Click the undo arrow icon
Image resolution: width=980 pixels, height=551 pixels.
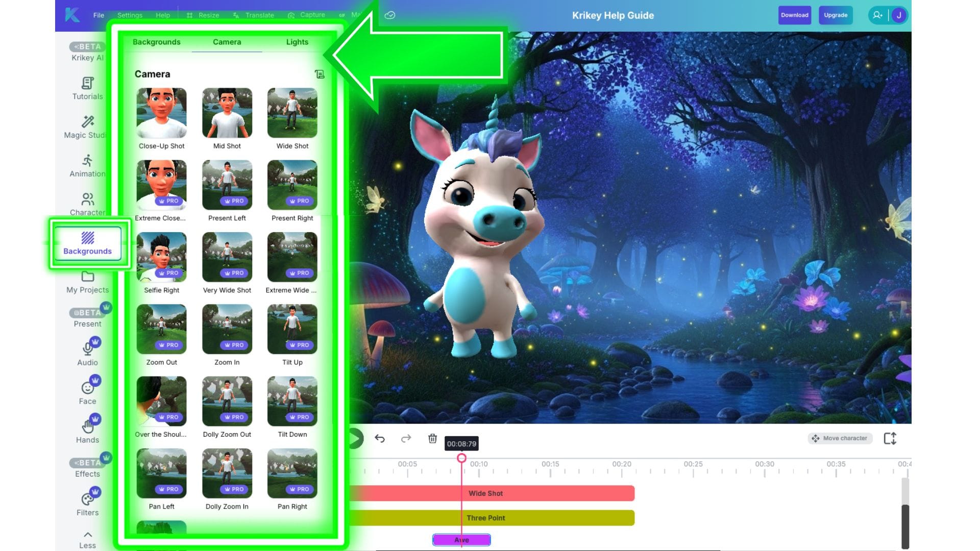pyautogui.click(x=379, y=438)
